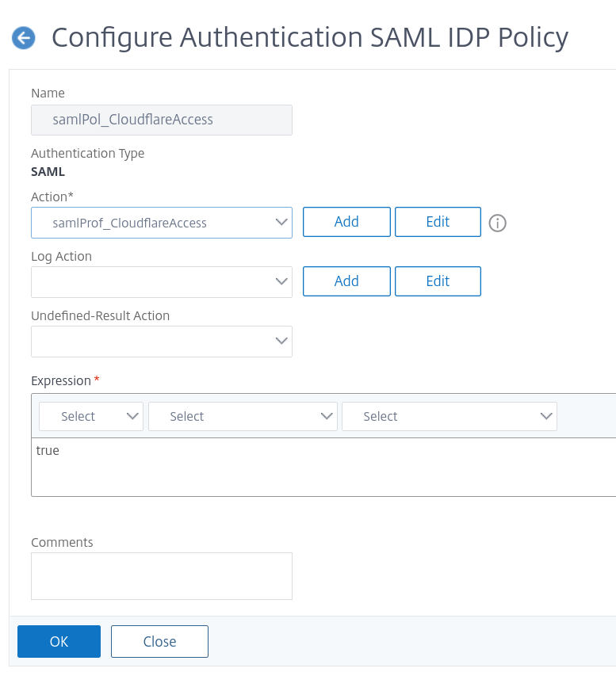This screenshot has width=616, height=695.
Task: Click the samlPol_CloudflareAccess Name field
Action: pyautogui.click(x=161, y=120)
